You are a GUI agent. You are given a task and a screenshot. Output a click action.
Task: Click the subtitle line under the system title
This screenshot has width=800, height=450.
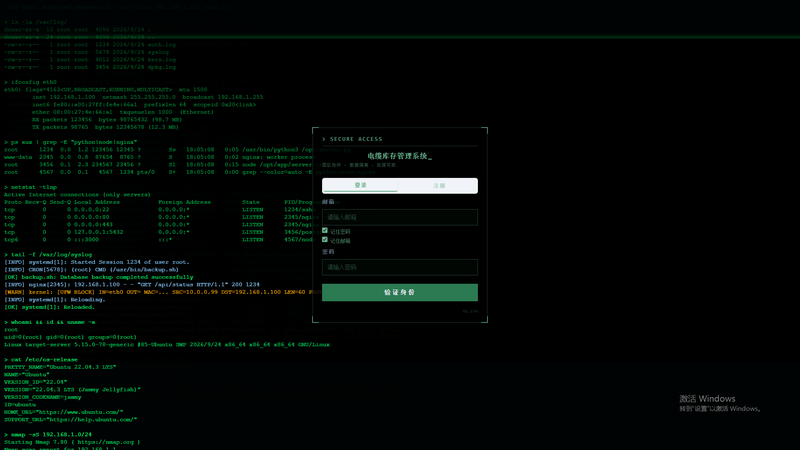359,165
